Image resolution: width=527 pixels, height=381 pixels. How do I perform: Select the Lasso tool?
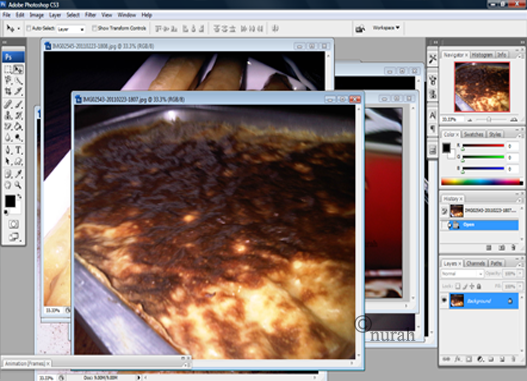point(8,80)
